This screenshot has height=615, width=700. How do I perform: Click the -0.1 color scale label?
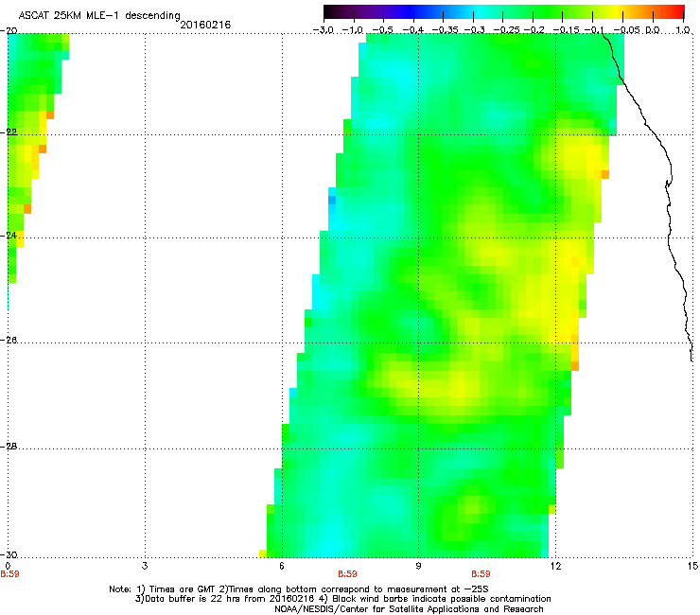tap(594, 30)
